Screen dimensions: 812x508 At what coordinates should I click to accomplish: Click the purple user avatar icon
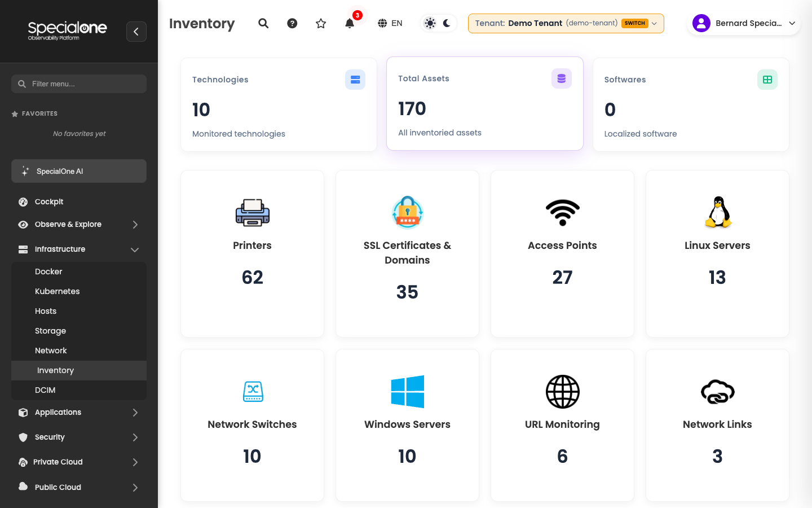pyautogui.click(x=701, y=23)
